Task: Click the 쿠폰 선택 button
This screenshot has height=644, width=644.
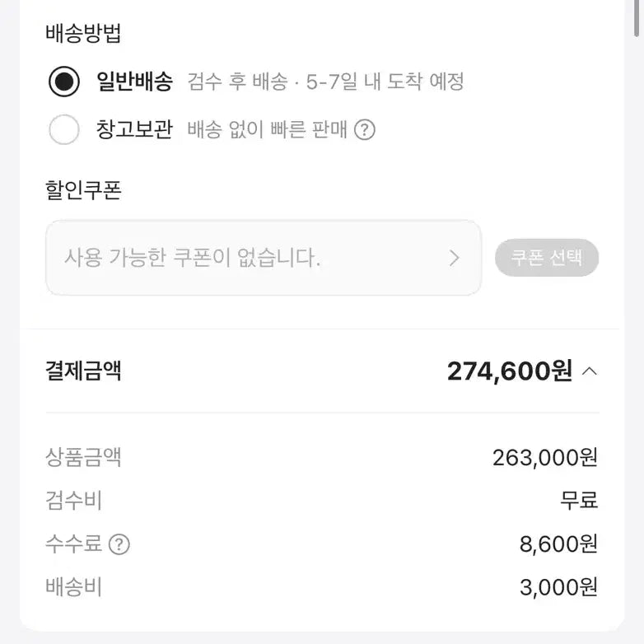Action: point(547,258)
